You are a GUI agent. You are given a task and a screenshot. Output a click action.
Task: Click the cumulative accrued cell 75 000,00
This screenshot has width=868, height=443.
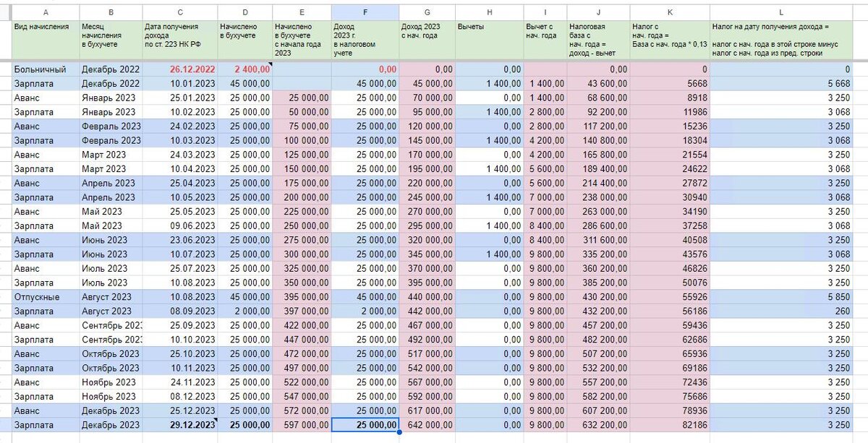(x=302, y=126)
